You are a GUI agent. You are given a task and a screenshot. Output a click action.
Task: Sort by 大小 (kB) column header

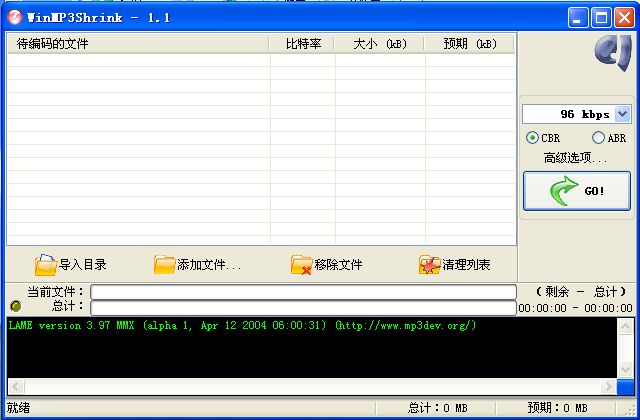pyautogui.click(x=380, y=44)
